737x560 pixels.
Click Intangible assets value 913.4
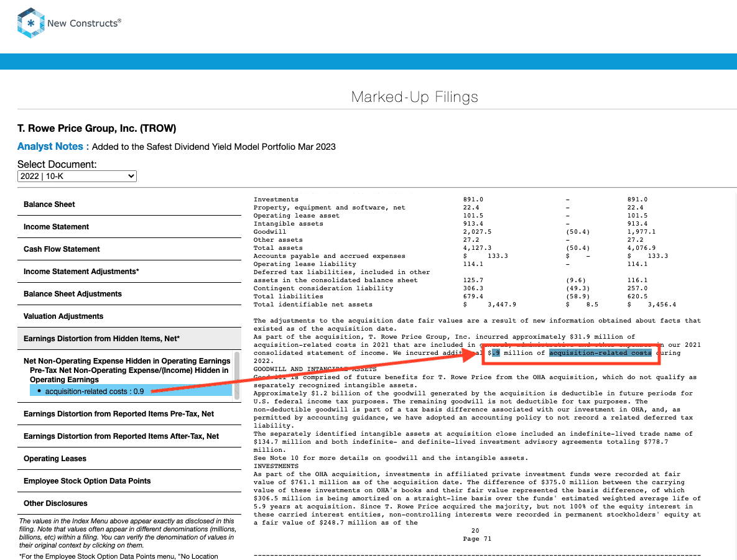click(473, 224)
